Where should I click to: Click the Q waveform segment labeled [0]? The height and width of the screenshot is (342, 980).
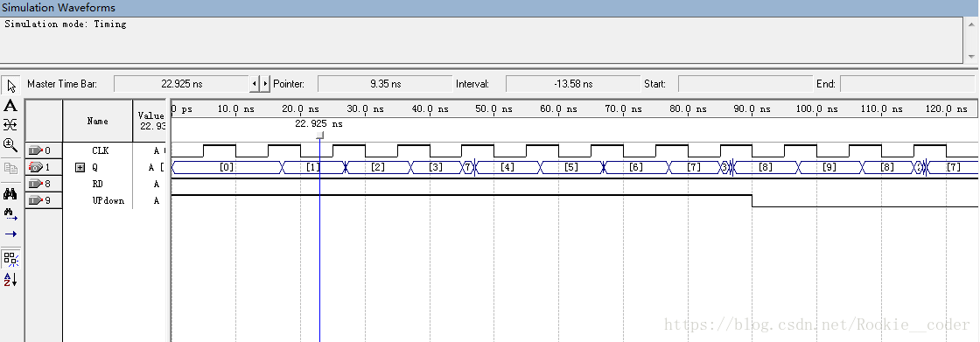point(227,168)
